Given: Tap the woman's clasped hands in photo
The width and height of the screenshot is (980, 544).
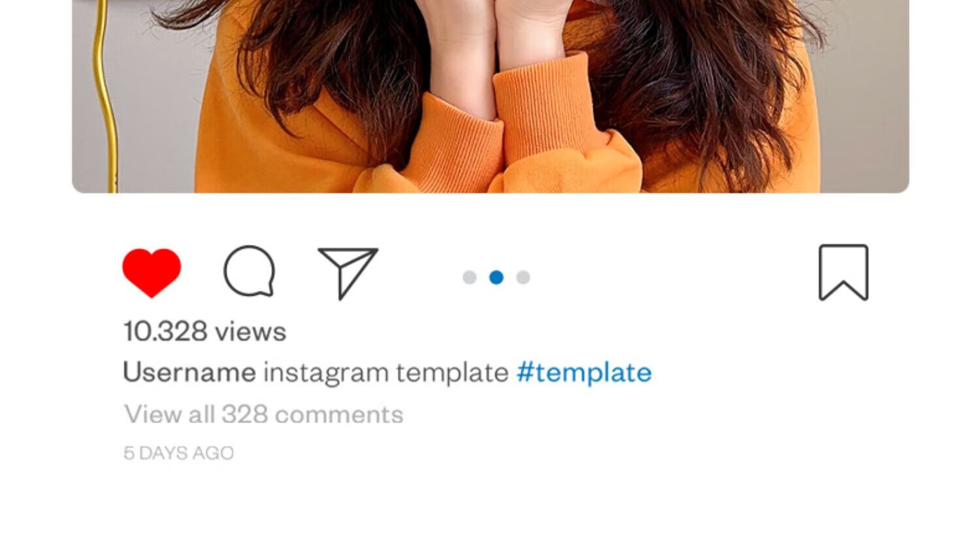Looking at the screenshot, I should 497,39.
